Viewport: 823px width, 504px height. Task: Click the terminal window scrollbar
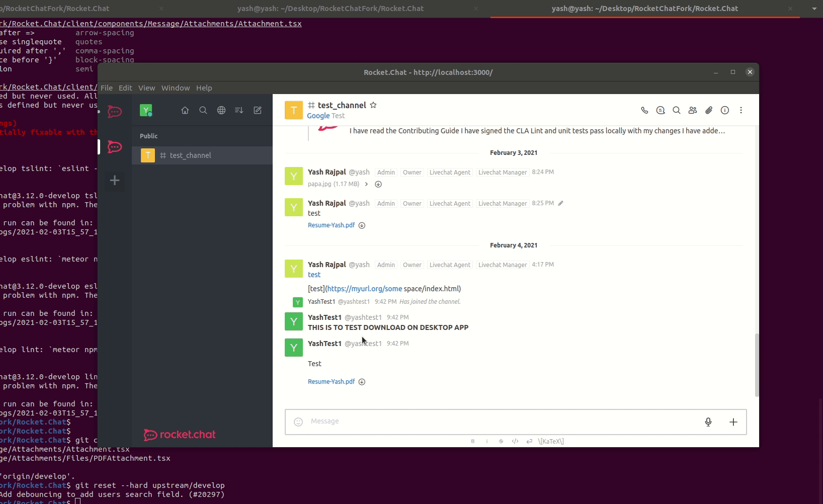coord(820,450)
